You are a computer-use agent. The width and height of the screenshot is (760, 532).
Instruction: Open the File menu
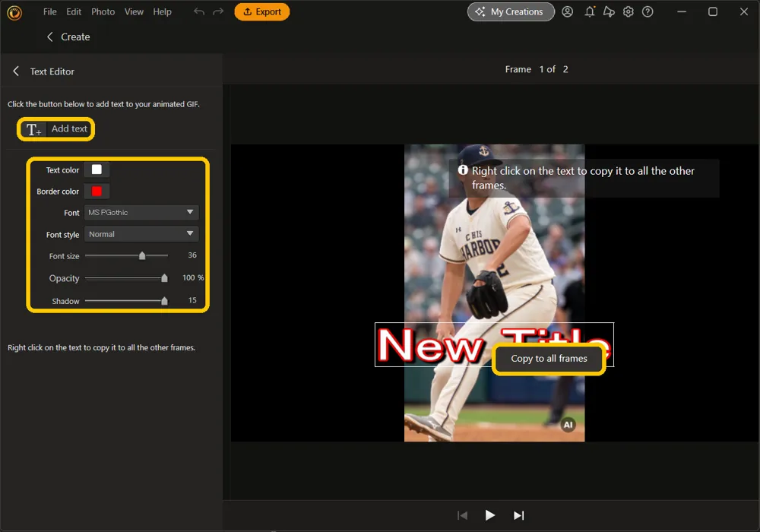(x=49, y=11)
